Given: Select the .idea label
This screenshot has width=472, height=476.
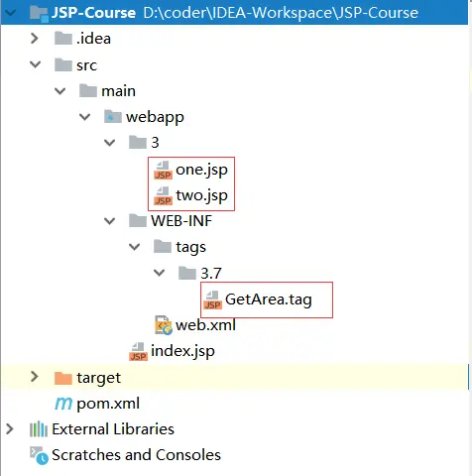Looking at the screenshot, I should 93,39.
